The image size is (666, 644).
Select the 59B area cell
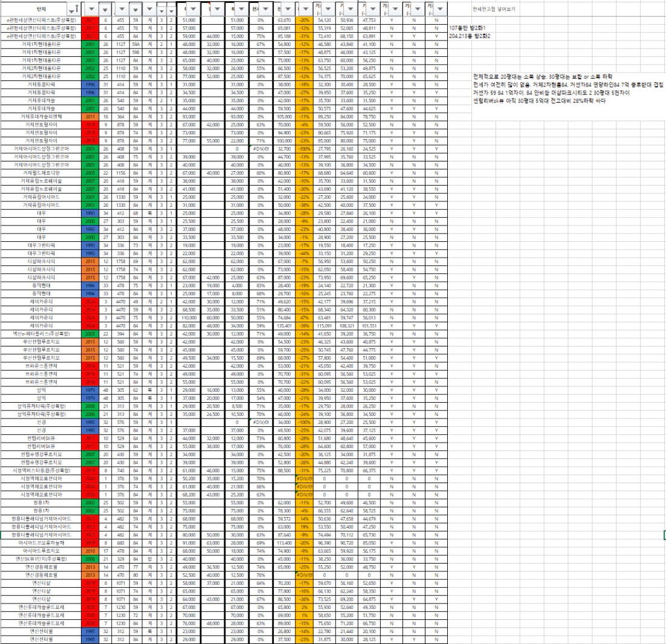tap(135, 52)
